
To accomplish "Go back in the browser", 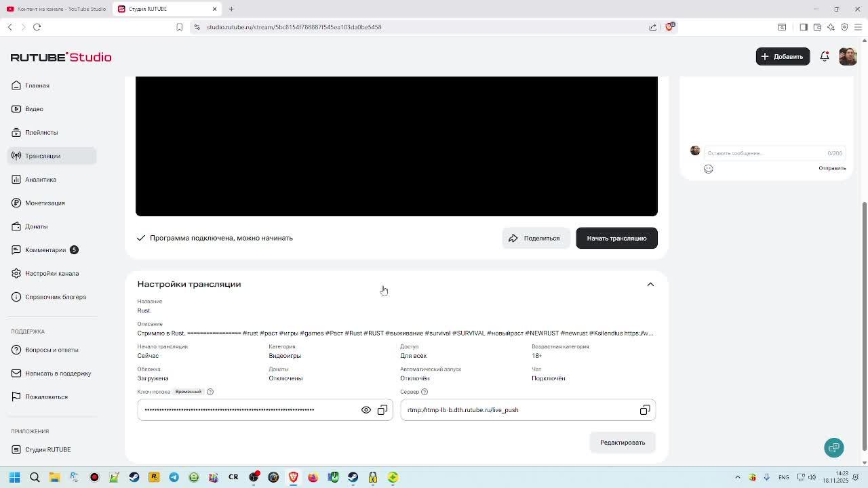I will coord(10,27).
